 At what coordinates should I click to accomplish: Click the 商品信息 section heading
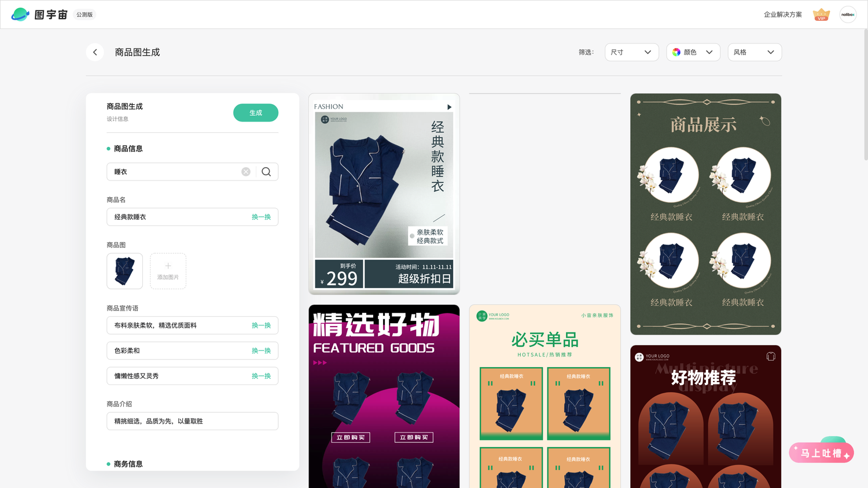click(x=128, y=149)
